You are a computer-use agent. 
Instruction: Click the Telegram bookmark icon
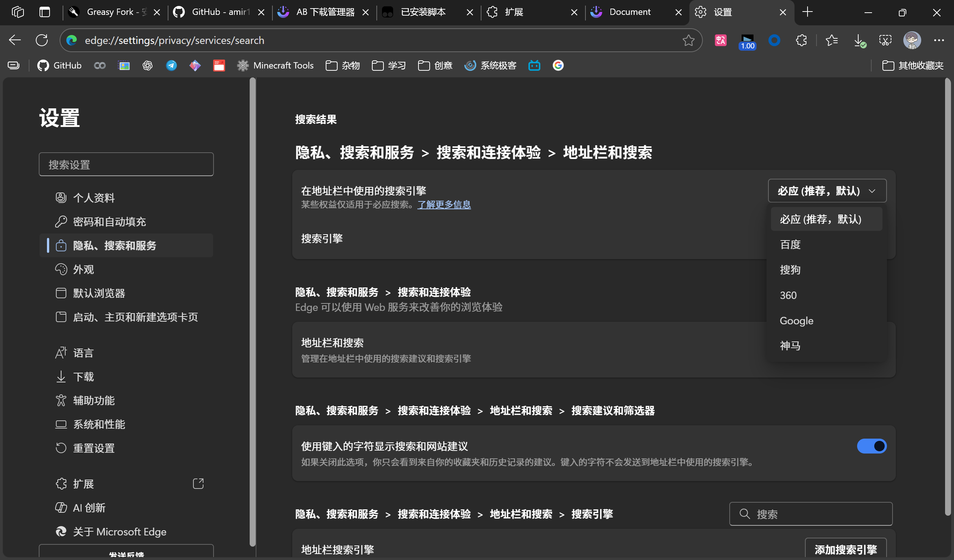171,66
